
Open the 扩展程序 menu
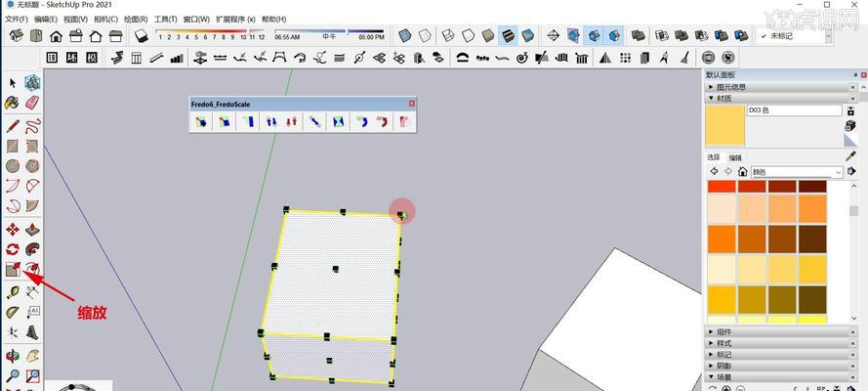(236, 20)
